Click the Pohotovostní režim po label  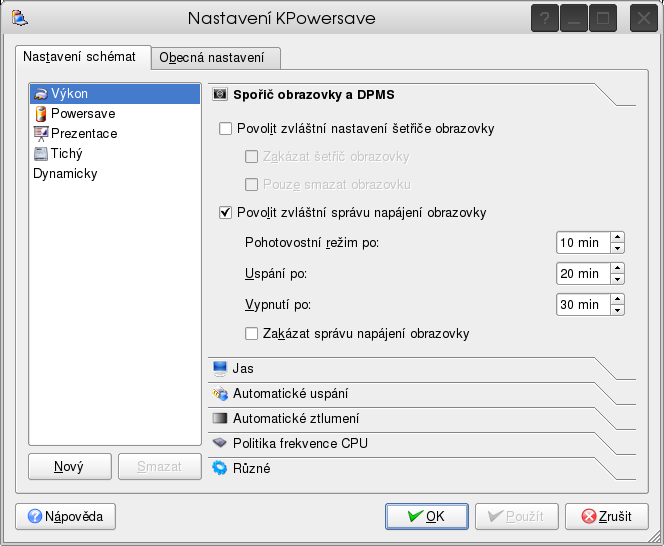click(312, 243)
